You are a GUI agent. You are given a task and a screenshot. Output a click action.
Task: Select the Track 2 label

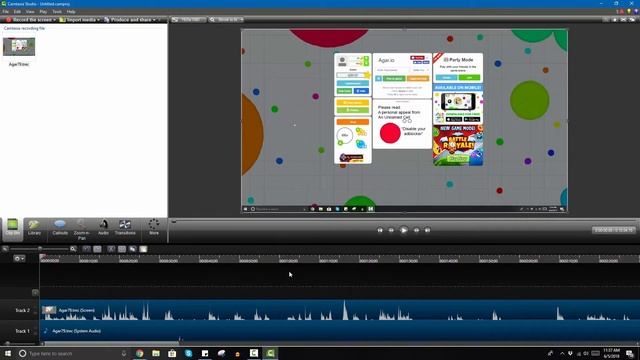[x=22, y=310]
